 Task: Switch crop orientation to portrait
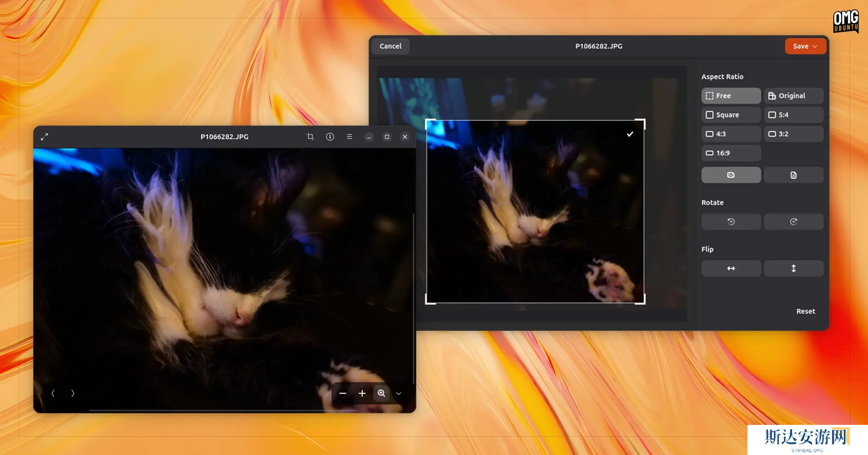pos(793,175)
